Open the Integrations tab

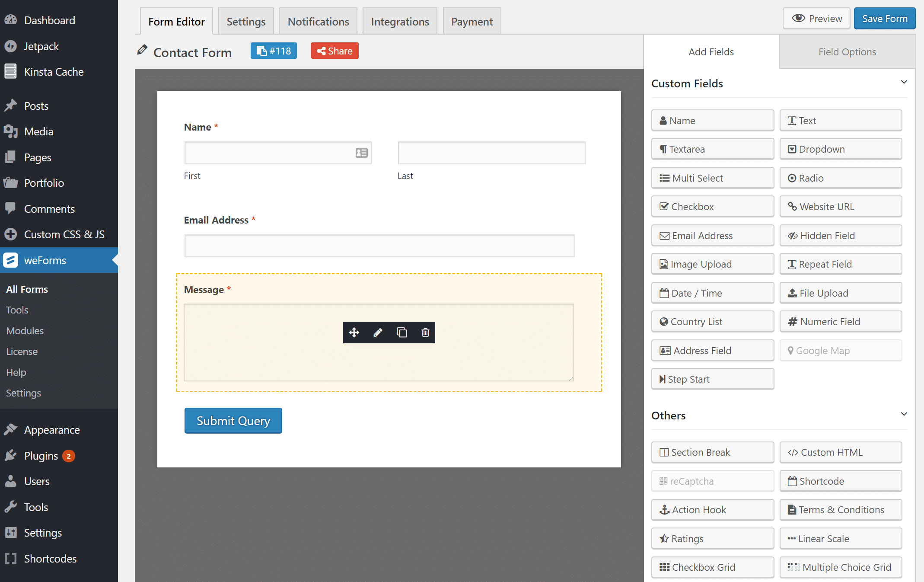click(x=400, y=22)
